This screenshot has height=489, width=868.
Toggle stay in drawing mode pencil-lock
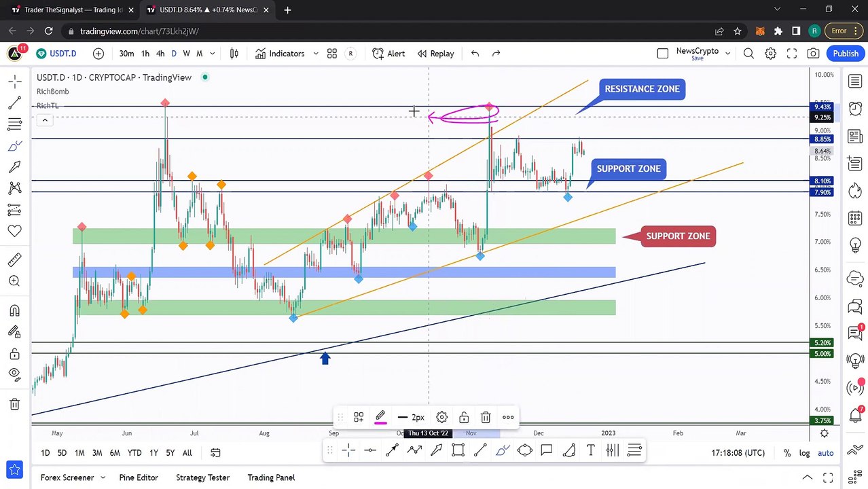(x=14, y=332)
